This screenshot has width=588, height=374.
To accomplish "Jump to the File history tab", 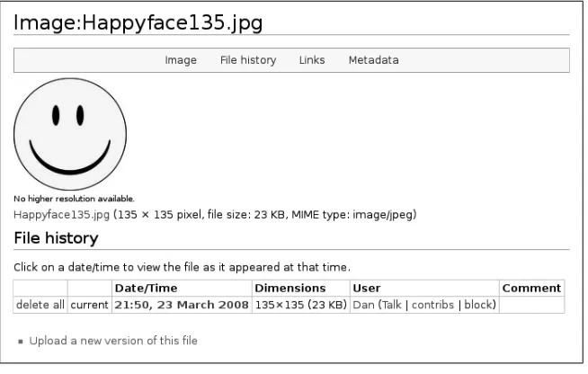I will [x=248, y=60].
